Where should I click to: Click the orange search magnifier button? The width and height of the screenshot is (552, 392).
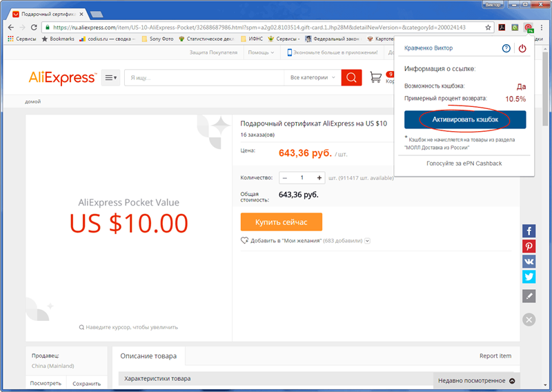pyautogui.click(x=351, y=78)
